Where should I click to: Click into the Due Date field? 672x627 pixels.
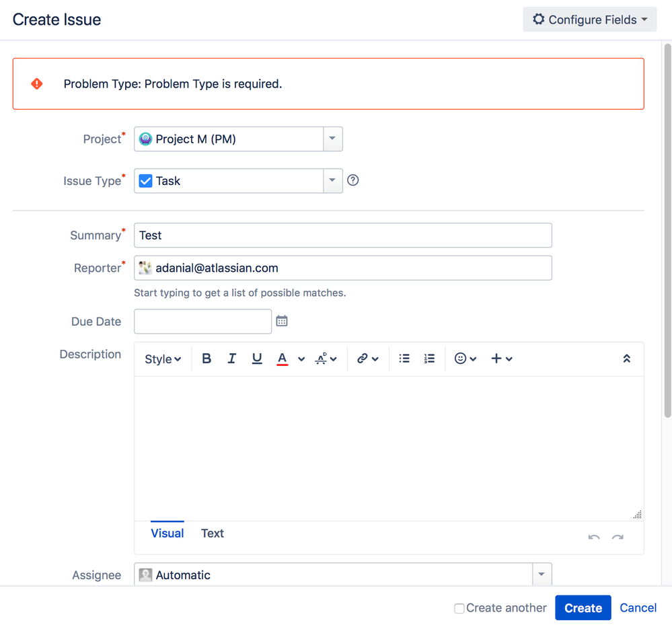202,322
